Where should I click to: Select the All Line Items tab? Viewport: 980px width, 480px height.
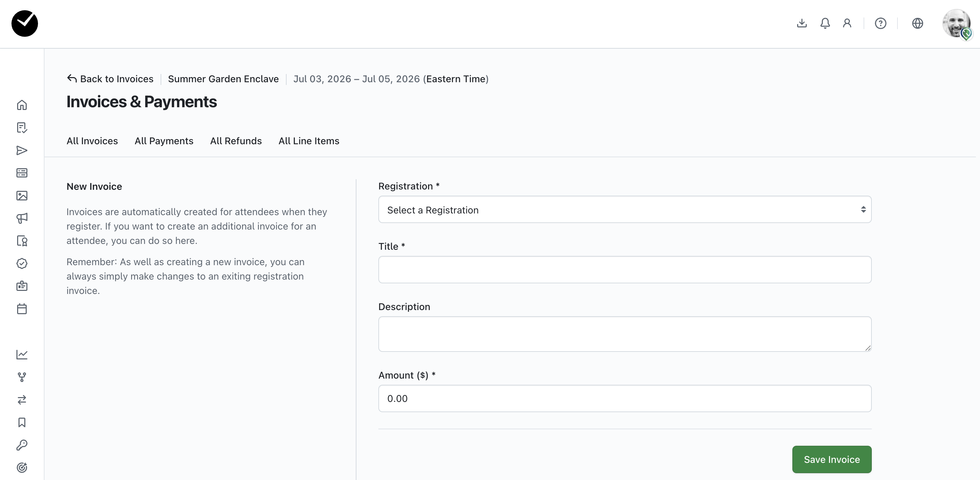pos(309,141)
